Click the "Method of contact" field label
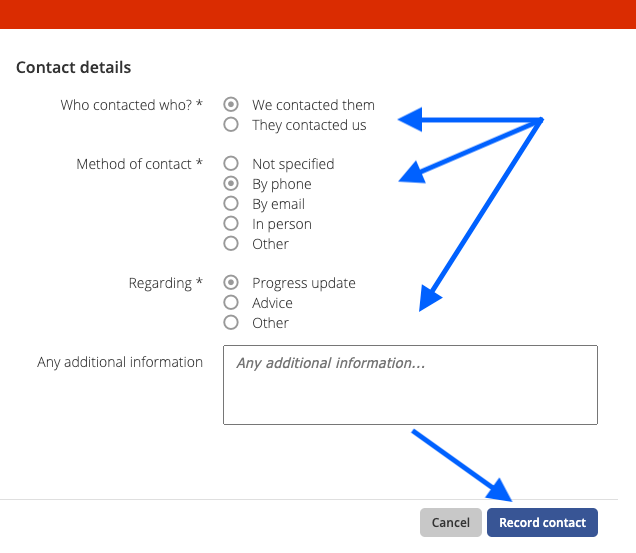Screen dimensions: 636x553 [140, 164]
